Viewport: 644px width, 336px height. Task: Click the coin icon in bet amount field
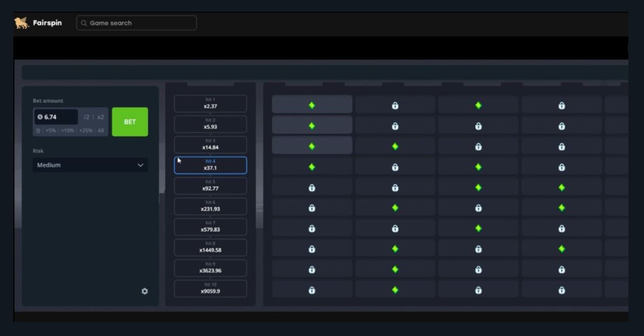(x=40, y=117)
